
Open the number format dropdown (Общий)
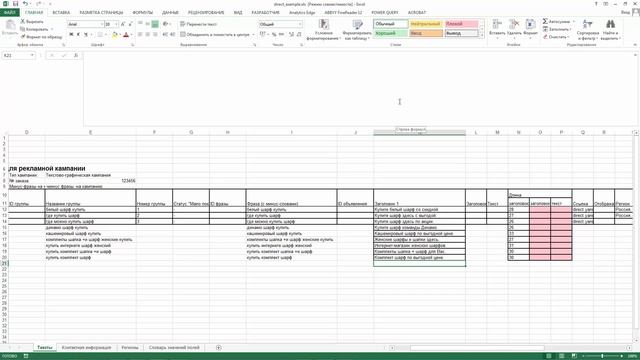[x=300, y=24]
